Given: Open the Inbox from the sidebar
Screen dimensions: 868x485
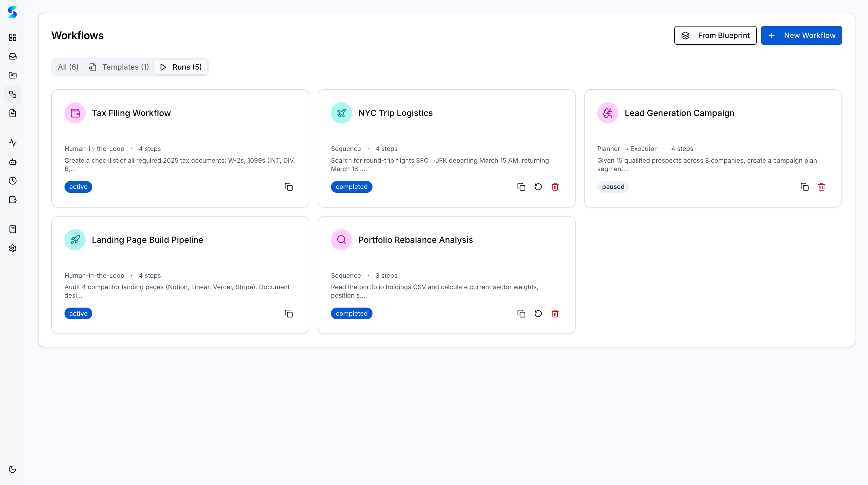Looking at the screenshot, I should coord(12,56).
